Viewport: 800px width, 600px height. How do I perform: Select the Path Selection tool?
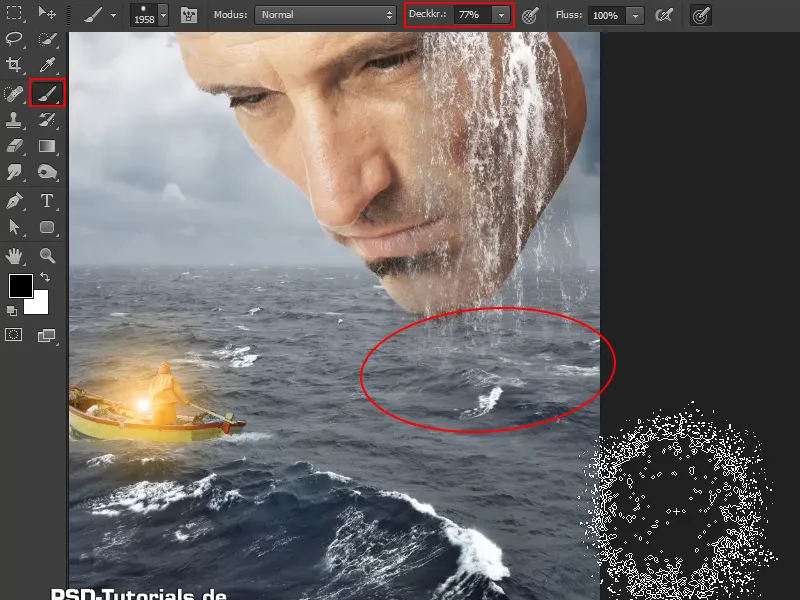pyautogui.click(x=14, y=227)
